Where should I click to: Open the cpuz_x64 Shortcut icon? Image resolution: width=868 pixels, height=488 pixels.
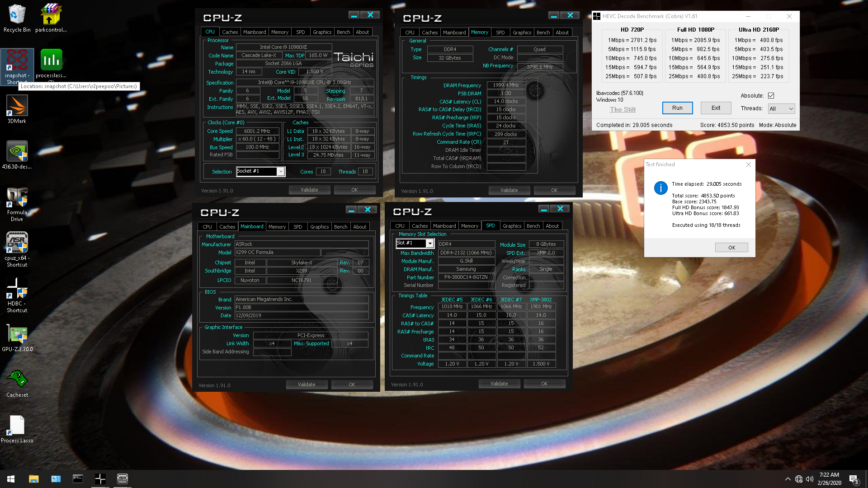pos(17,249)
